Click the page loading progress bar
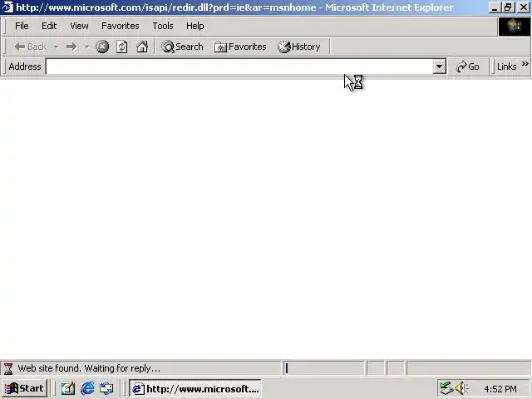This screenshot has height=399, width=532. pos(324,368)
